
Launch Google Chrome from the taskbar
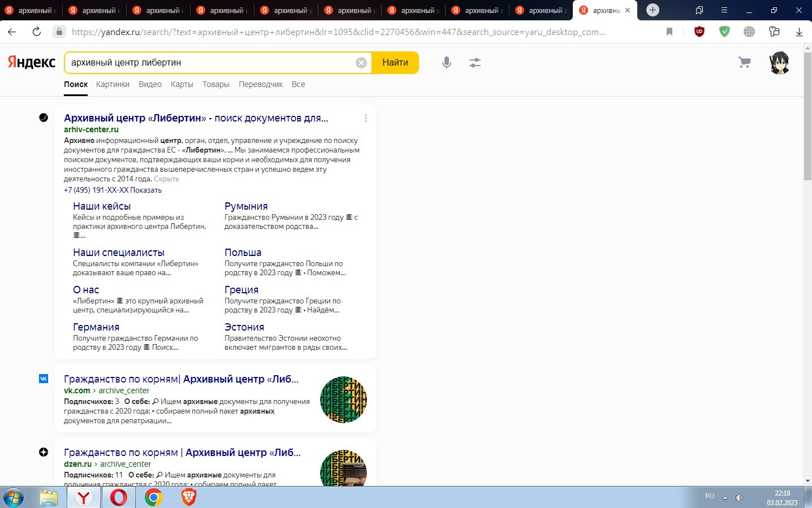(153, 497)
